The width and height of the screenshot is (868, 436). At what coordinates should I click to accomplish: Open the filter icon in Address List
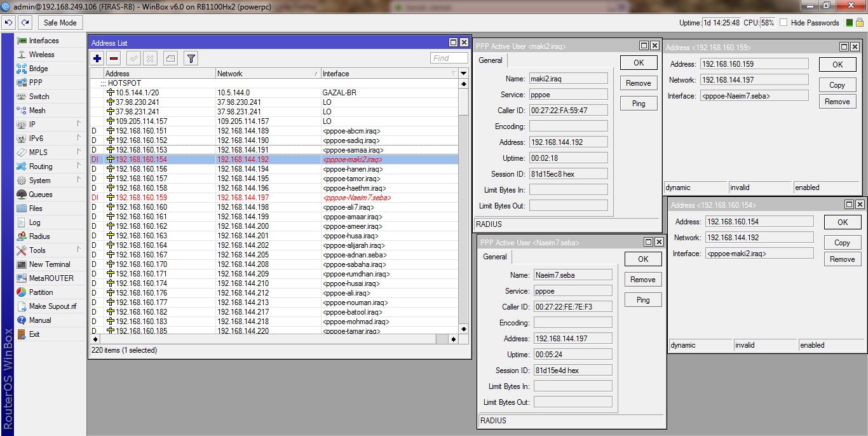190,58
